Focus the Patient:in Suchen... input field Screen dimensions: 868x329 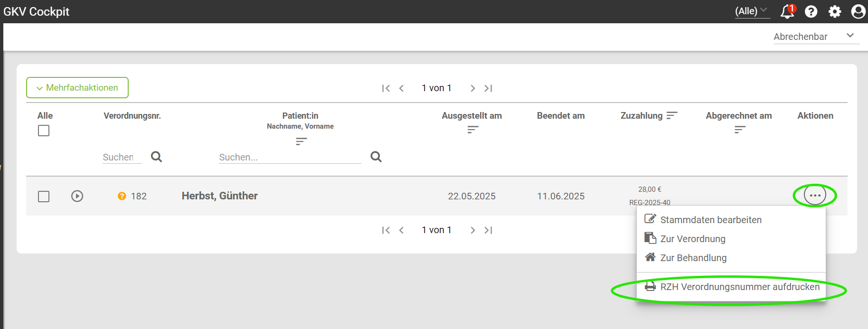tap(290, 157)
